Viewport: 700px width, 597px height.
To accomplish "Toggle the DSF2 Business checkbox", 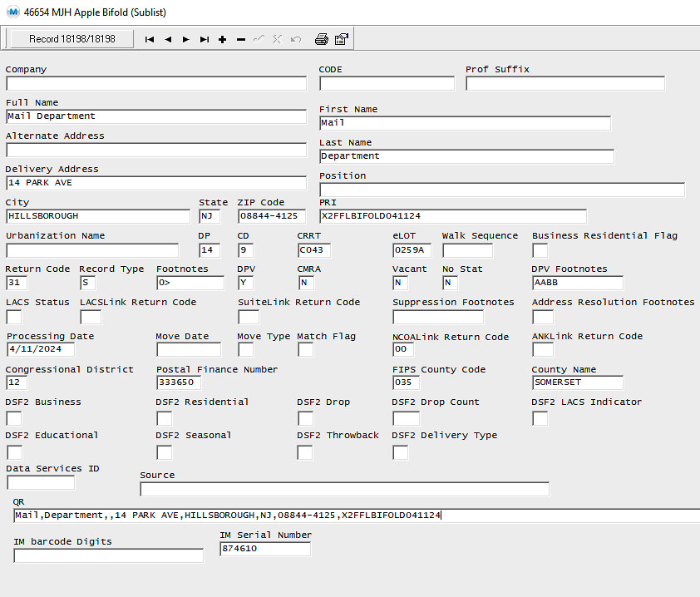I will tap(14, 418).
